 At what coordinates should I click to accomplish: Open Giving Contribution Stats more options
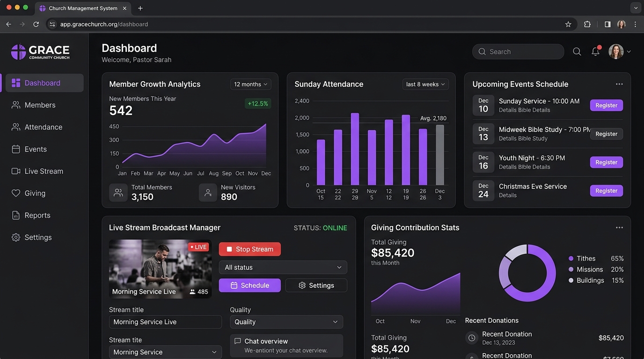click(x=619, y=228)
